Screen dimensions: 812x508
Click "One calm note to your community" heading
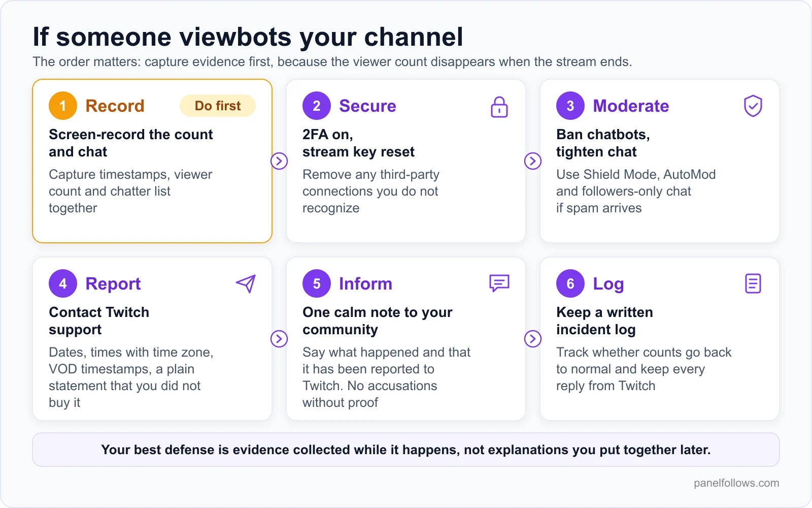point(378,321)
